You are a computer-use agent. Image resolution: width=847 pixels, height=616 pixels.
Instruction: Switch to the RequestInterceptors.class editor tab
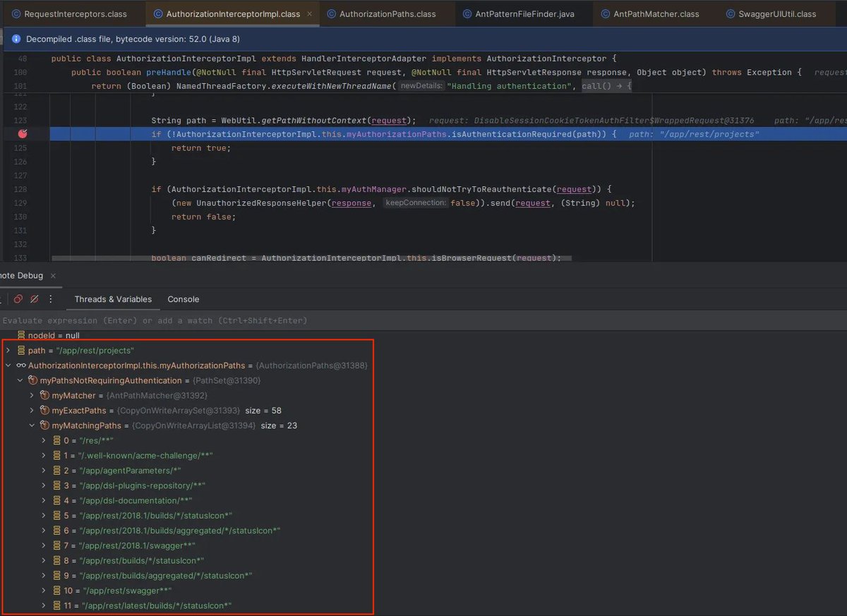(x=68, y=13)
